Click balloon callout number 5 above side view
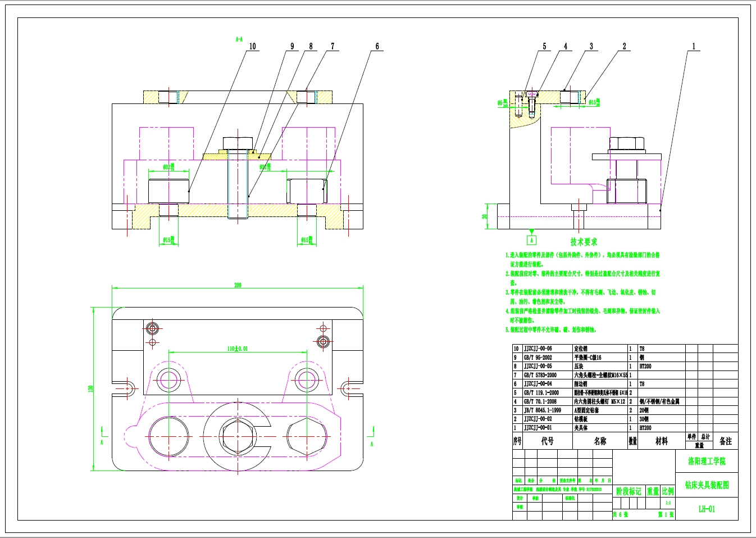Viewport: 756px width, 538px height. [544, 46]
